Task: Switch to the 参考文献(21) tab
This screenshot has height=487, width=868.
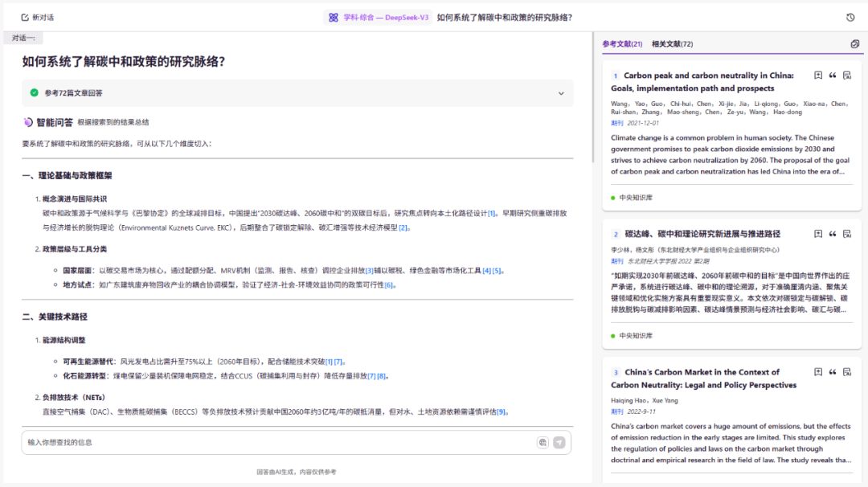Action: tap(622, 44)
